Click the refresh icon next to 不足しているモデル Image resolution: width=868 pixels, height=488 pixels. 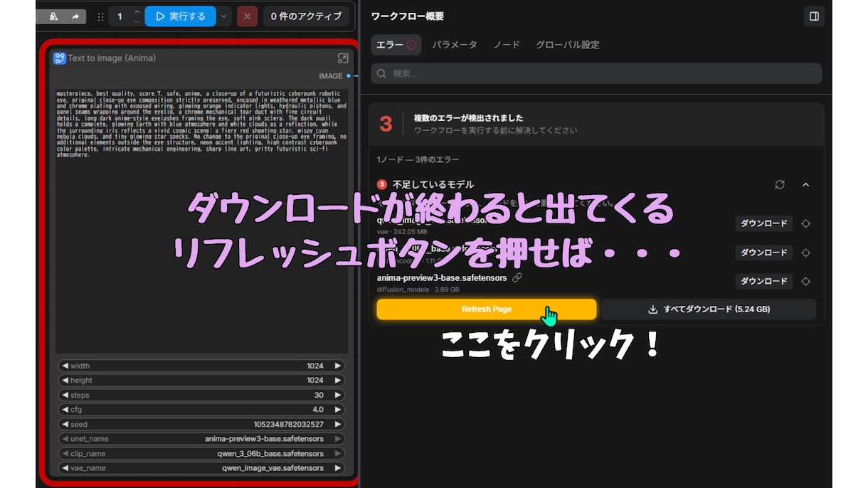780,185
